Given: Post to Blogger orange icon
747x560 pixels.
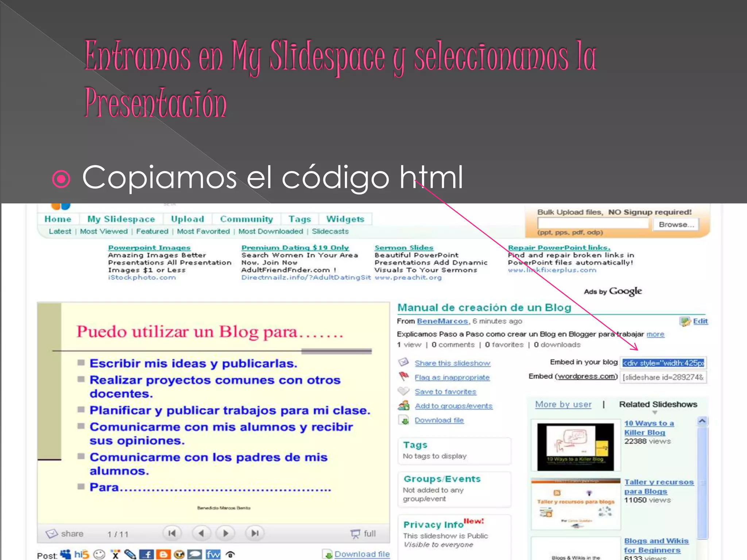Looking at the screenshot, I should 163,555.
